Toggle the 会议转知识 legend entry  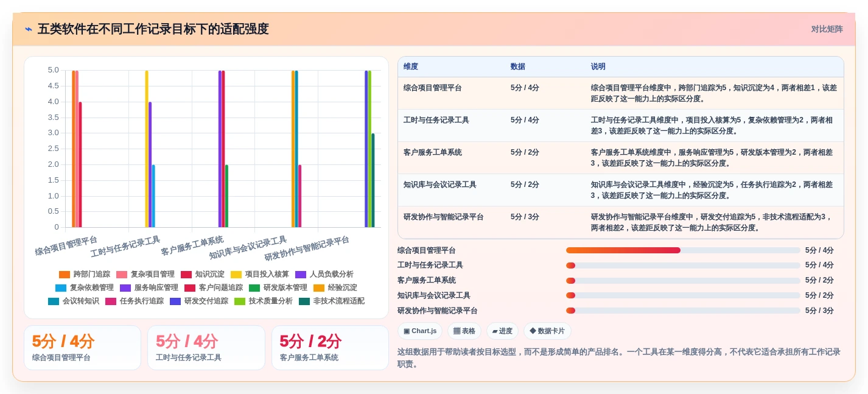pos(74,301)
